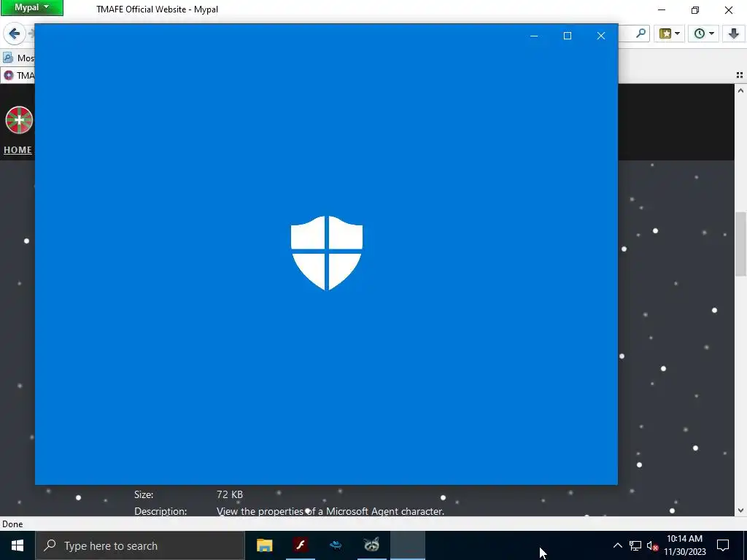The image size is (747, 560).
Task: Click the Mypal page scroll-up arrow
Action: pos(740,90)
